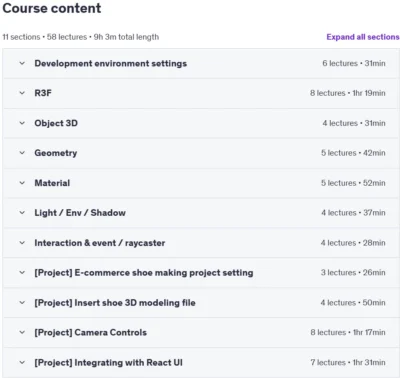Open Insert shoe 3D modeling file chevron
This screenshot has height=378, width=400.
pyautogui.click(x=22, y=303)
